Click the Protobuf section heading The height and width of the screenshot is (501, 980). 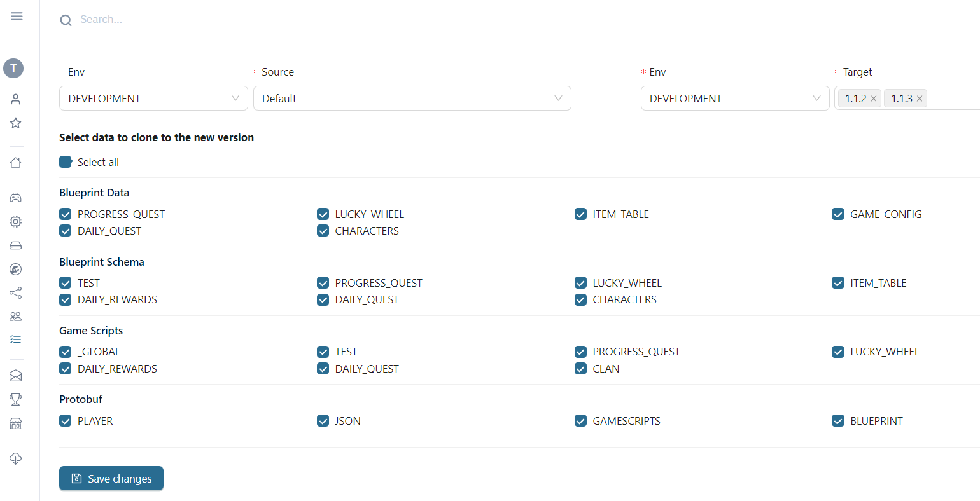tap(81, 399)
